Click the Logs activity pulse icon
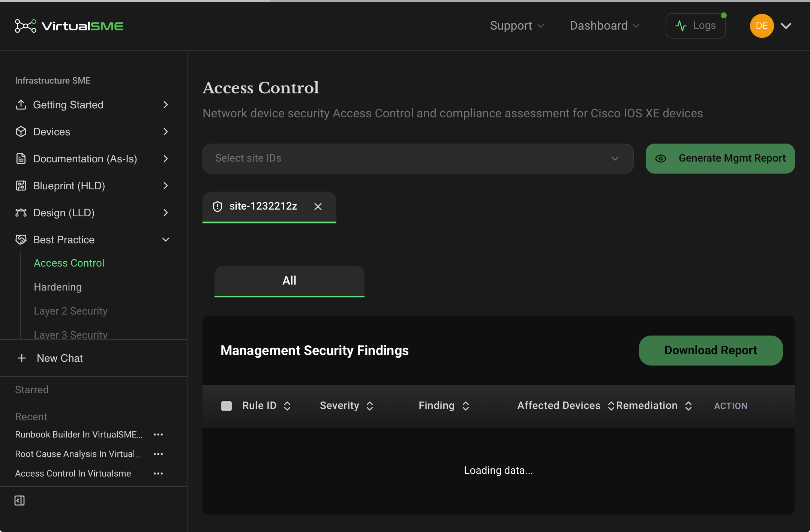The height and width of the screenshot is (532, 810). pos(681,26)
